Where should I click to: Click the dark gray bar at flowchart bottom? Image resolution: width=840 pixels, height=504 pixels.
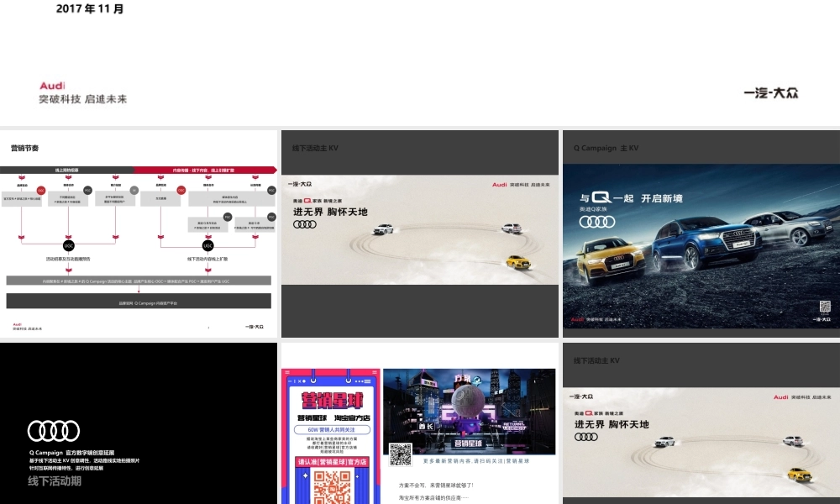[139, 301]
